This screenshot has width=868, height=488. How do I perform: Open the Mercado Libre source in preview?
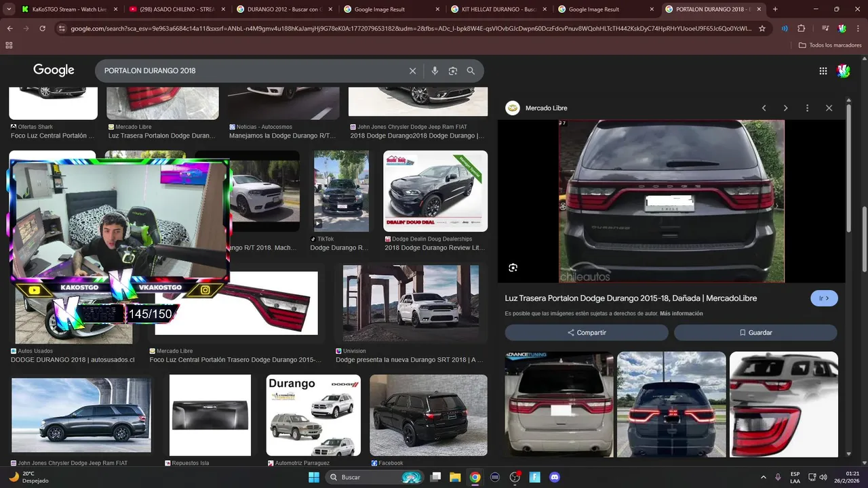coord(536,108)
